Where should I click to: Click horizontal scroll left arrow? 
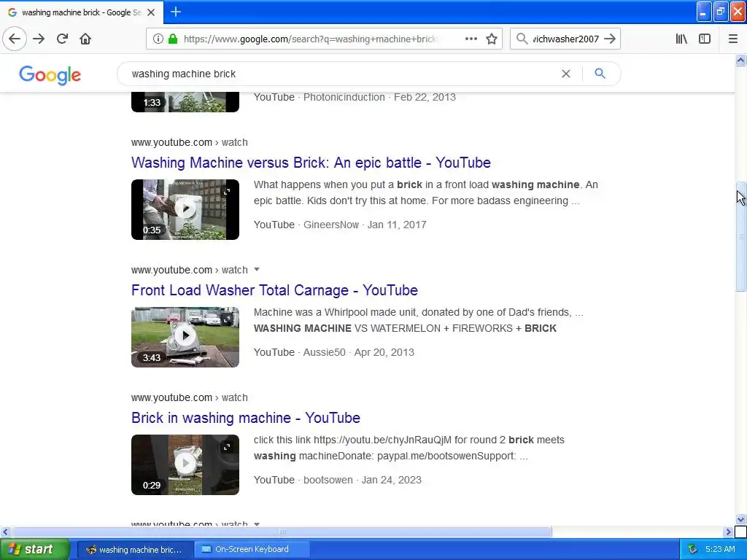[5, 532]
